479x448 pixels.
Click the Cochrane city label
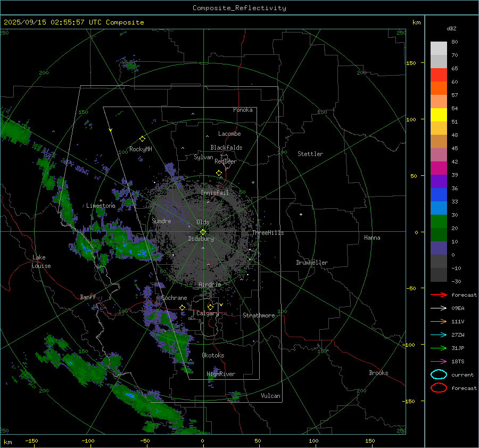(174, 298)
